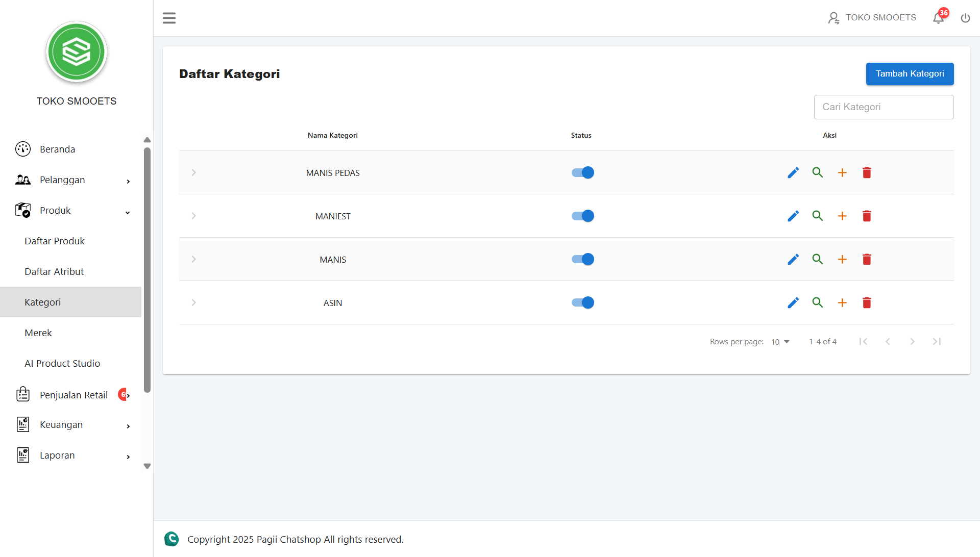Open the rows per page dropdown
980x557 pixels.
click(x=780, y=342)
